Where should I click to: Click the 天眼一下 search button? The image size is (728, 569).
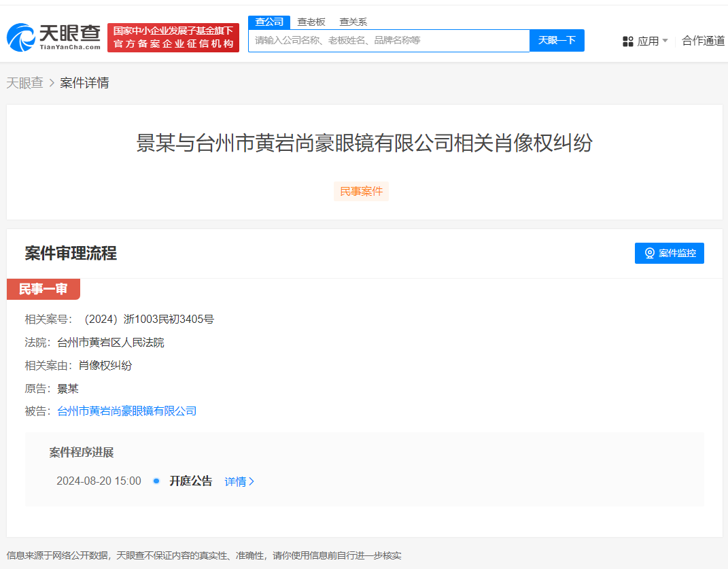pos(557,40)
